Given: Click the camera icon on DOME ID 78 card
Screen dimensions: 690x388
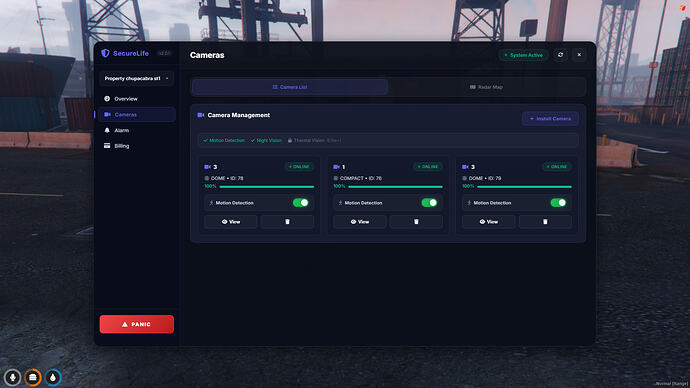Looking at the screenshot, I should [207, 167].
